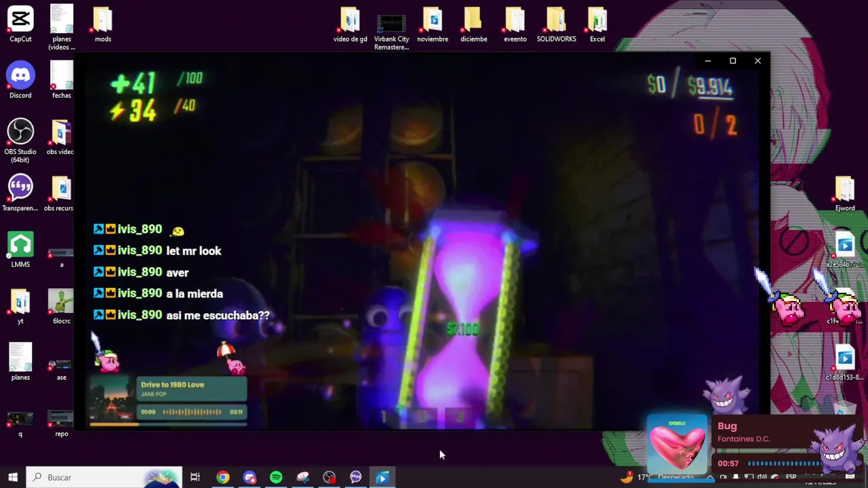Select the 'ase' desktop file

(62, 366)
